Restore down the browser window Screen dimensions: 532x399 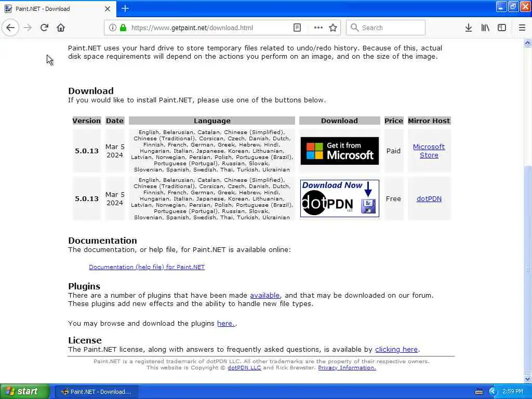coord(513,6)
